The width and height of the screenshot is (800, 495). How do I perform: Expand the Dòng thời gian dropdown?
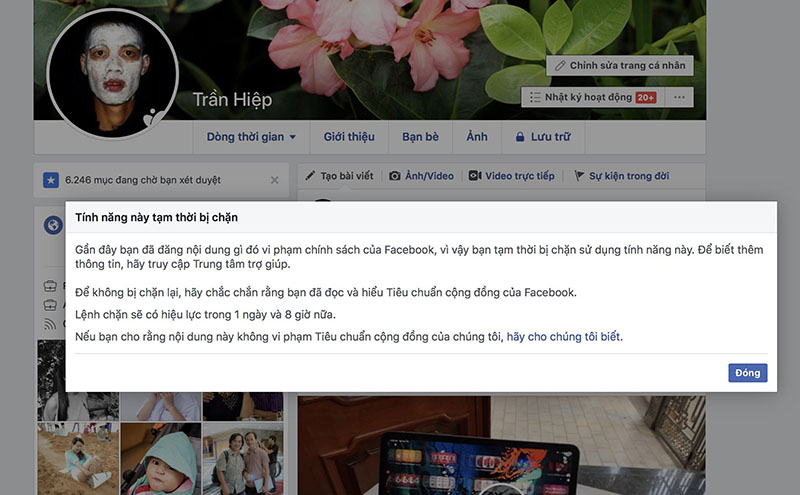[x=251, y=137]
